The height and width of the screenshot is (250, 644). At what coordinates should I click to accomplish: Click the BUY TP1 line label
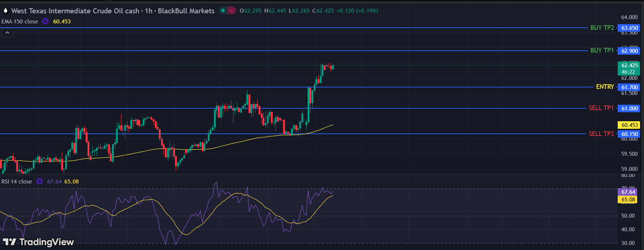click(x=602, y=50)
